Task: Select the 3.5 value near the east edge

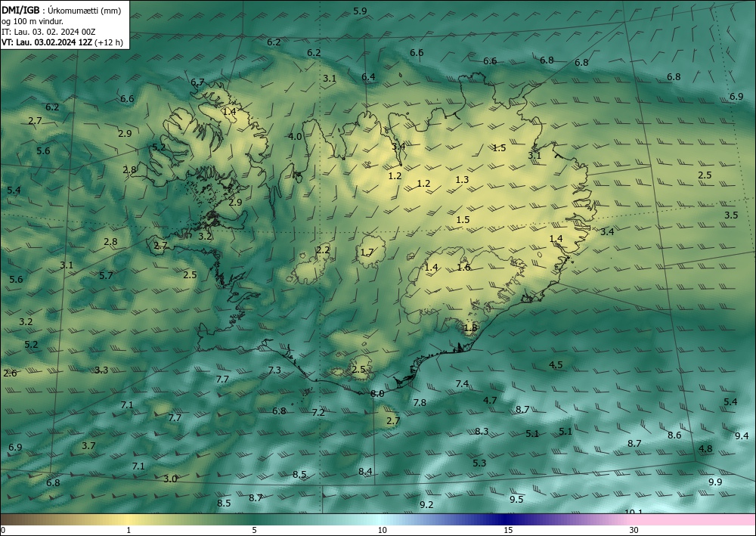Action: [731, 215]
